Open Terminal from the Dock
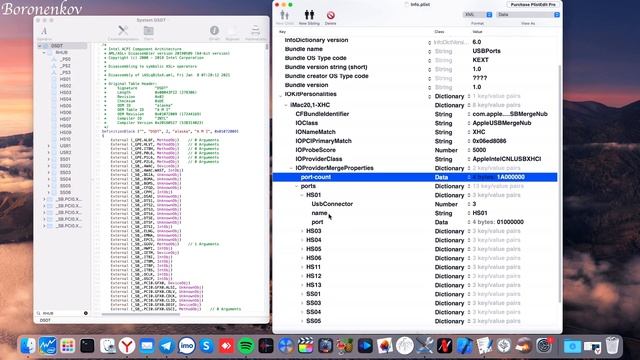The image size is (640, 360). (x=87, y=346)
